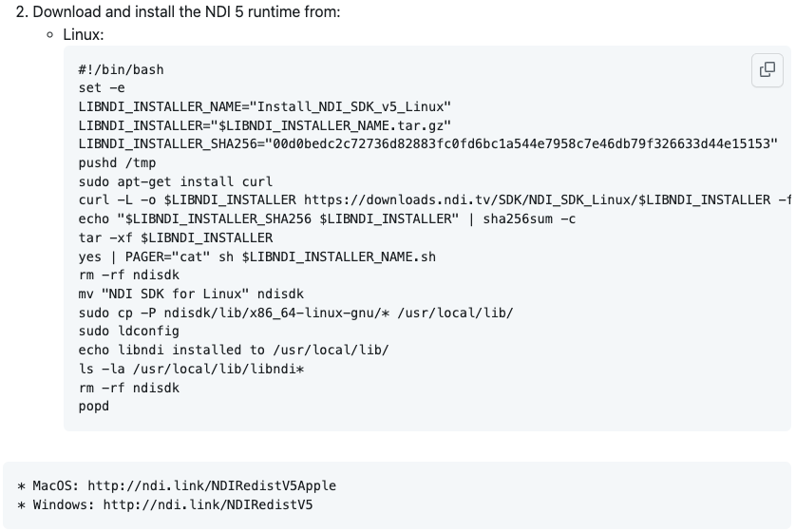Click the 'yes | PAGER="cat"' line
This screenshot has width=796, height=532.
click(256, 256)
